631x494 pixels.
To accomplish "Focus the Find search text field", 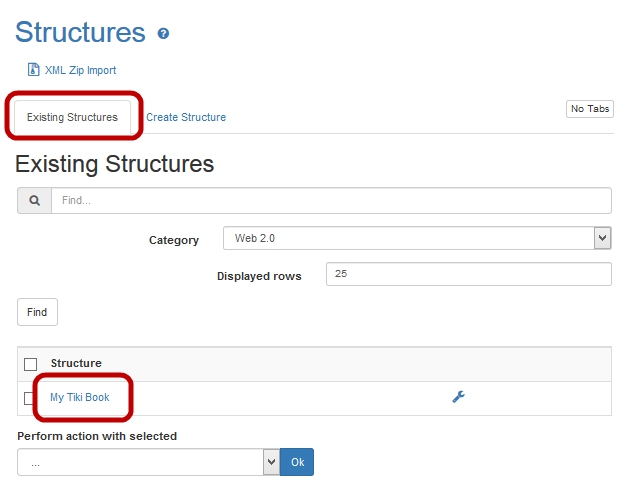I will [330, 201].
